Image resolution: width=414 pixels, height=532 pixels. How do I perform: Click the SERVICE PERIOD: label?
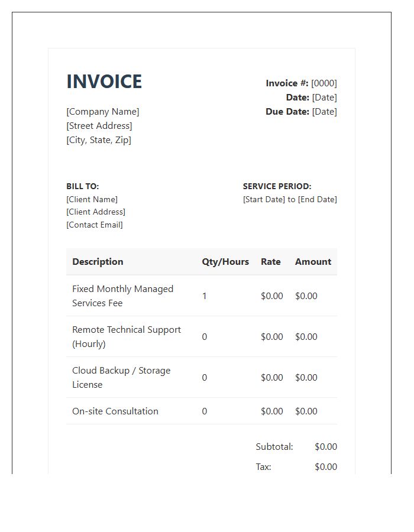[277, 186]
